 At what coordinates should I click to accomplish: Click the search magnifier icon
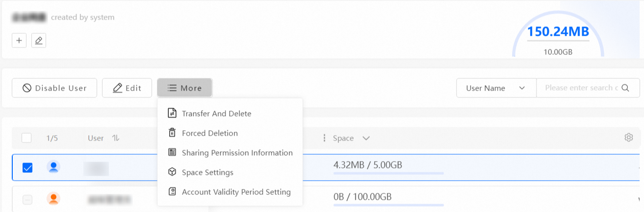[625, 88]
